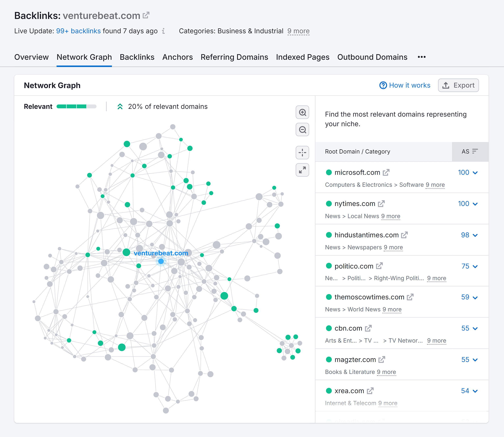Open the How it works link
The image size is (504, 437).
coord(410,85)
